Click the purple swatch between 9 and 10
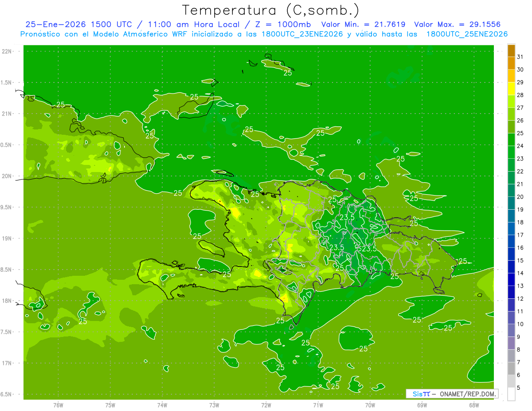 coord(511,330)
